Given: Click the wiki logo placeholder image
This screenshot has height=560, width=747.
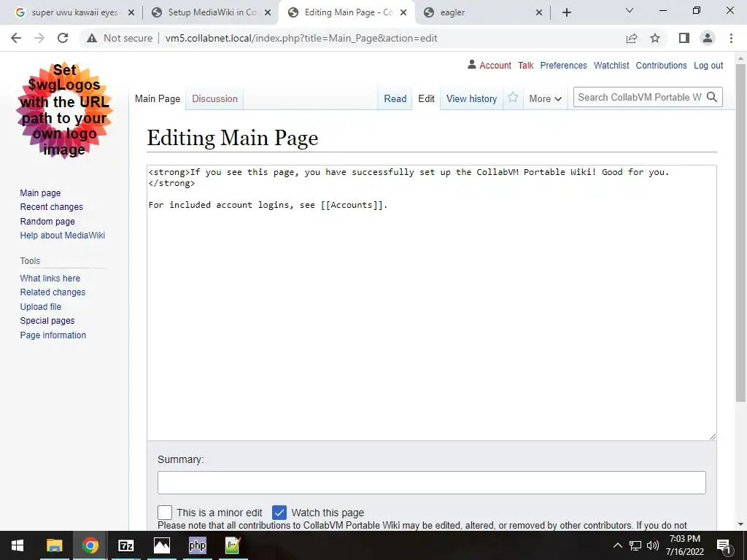Looking at the screenshot, I should 64,110.
